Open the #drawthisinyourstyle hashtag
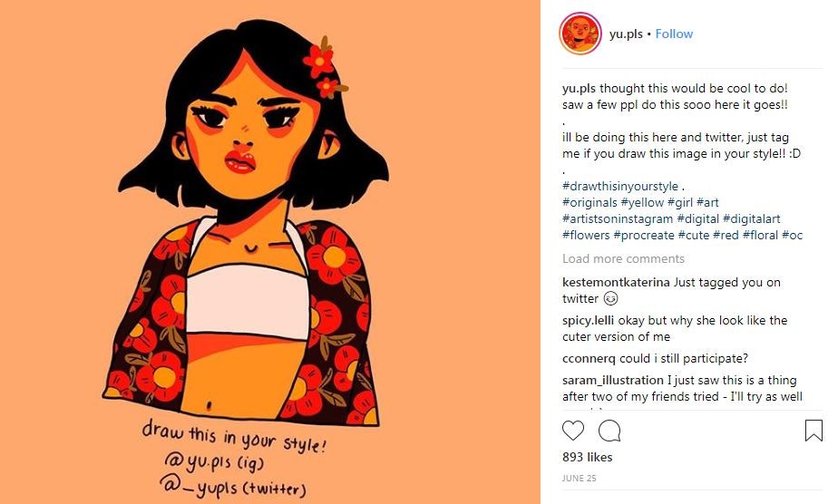Screen dimensions: 828x504 620,187
